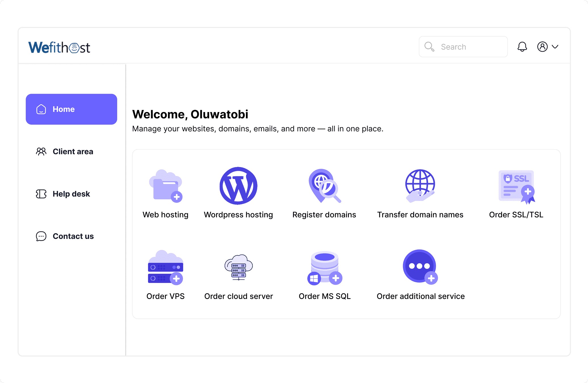The height and width of the screenshot is (383, 588).
Task: Go to Home in sidebar
Action: pos(71,109)
